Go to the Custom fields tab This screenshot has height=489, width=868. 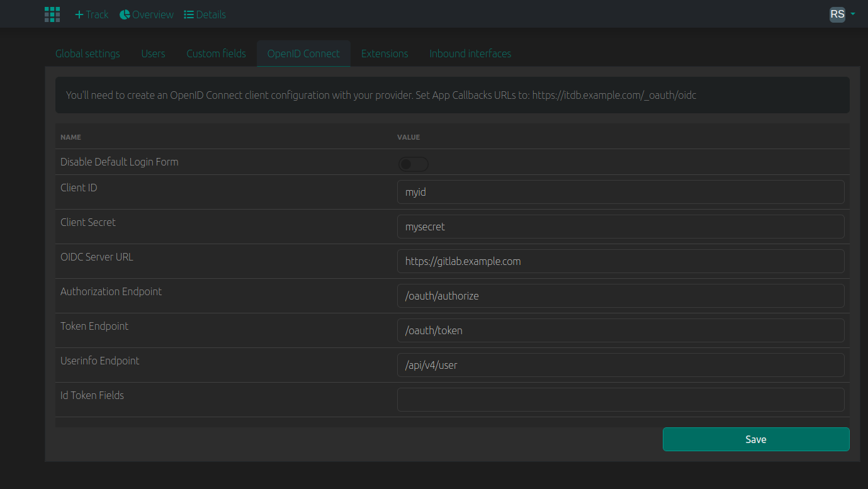coord(216,53)
